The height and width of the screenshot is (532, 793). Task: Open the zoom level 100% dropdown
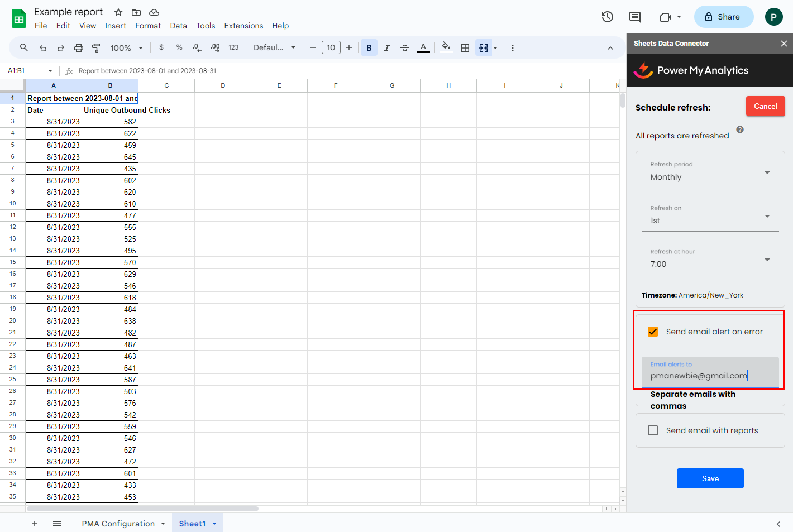pos(126,48)
